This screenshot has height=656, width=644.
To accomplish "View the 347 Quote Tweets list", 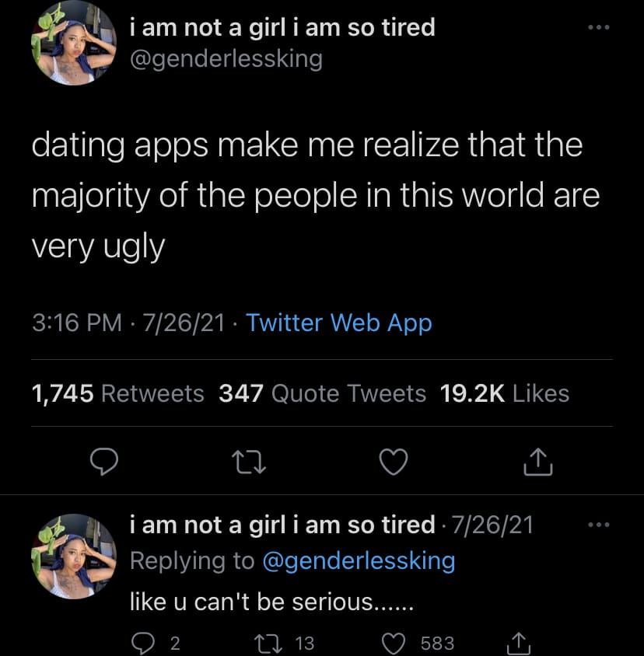I will (322, 394).
